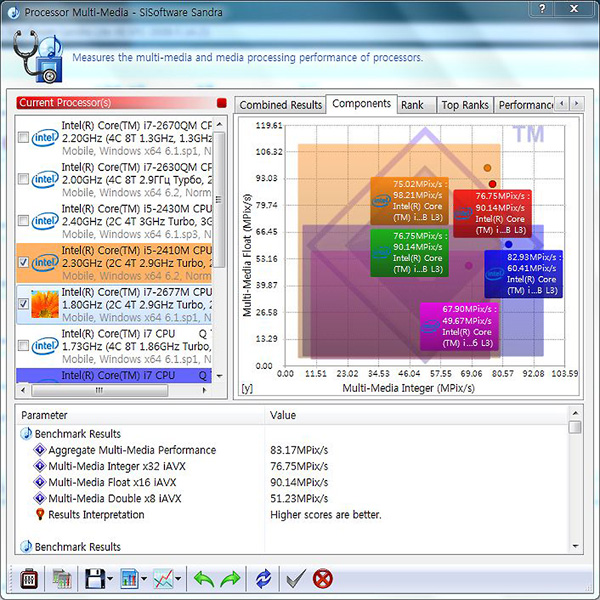Open the Rank tab
600x600 pixels.
tap(416, 105)
